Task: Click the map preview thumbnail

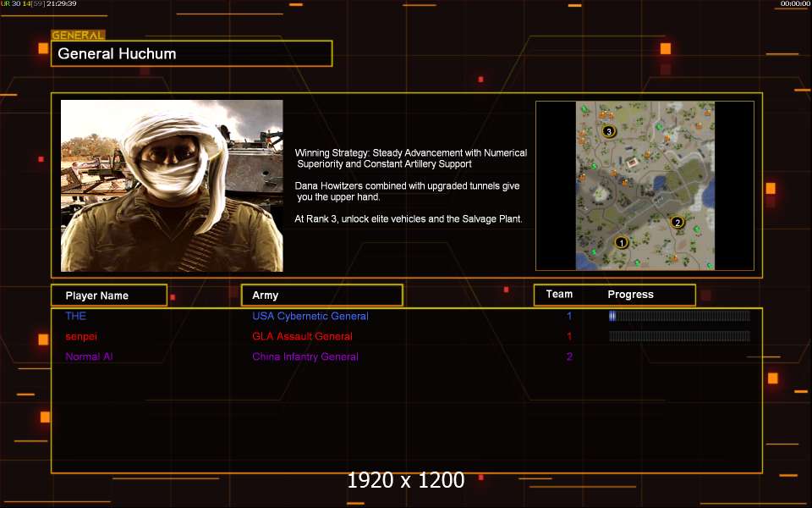Action: click(645, 185)
